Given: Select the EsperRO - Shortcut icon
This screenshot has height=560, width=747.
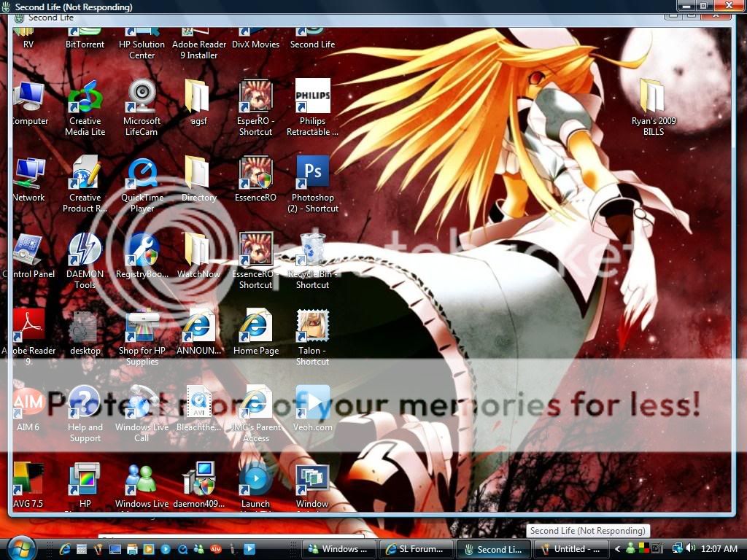Looking at the screenshot, I should pyautogui.click(x=256, y=109).
